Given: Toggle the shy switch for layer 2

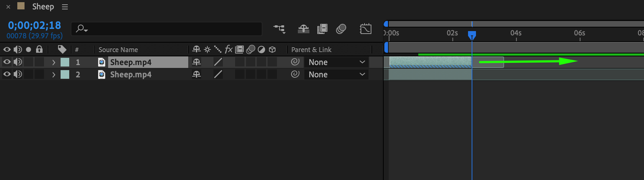Looking at the screenshot, I should [197, 74].
